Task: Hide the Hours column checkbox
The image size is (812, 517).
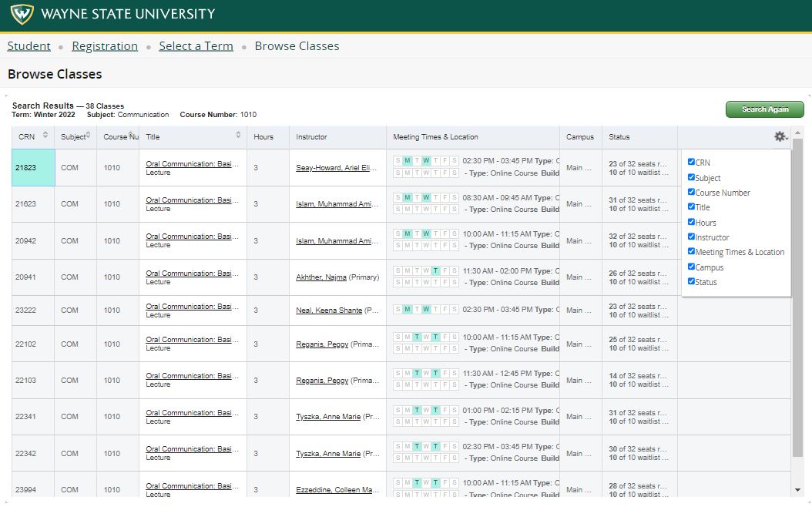Action: coord(691,222)
